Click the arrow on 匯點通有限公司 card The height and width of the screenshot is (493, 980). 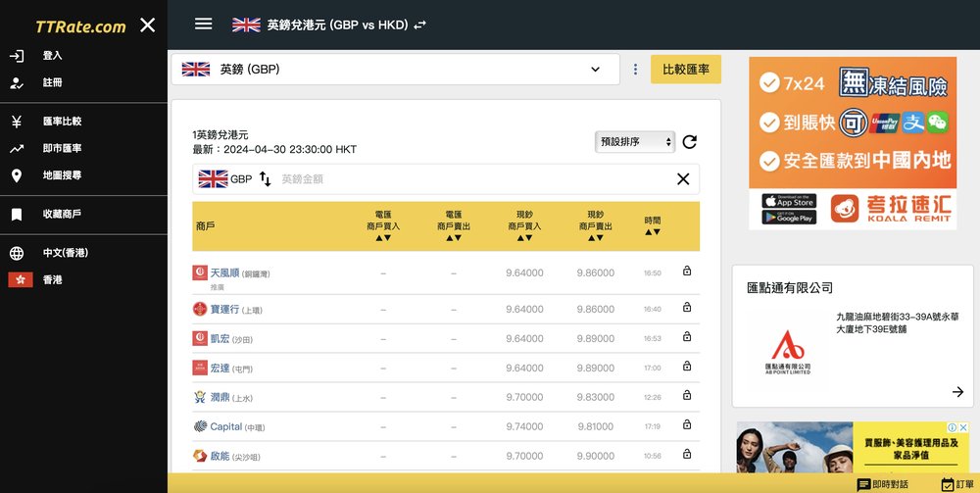click(957, 392)
